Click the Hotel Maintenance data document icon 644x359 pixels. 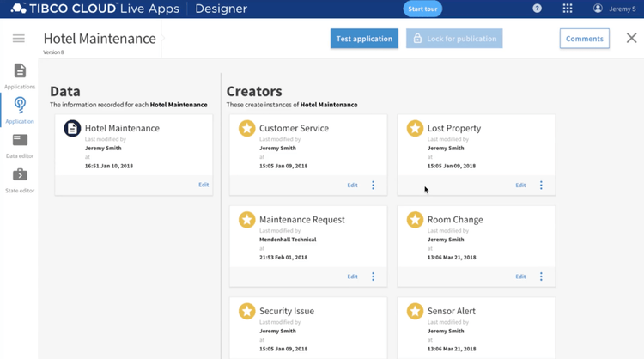(72, 128)
